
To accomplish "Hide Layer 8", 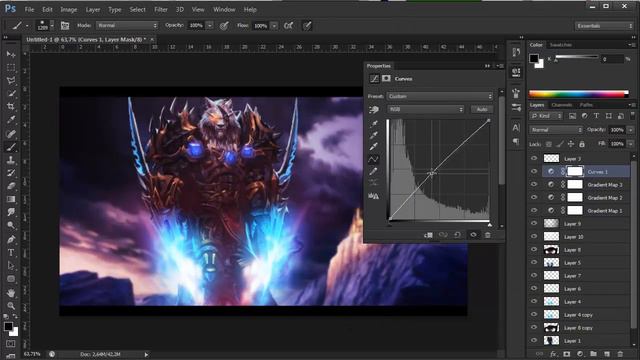I will (x=534, y=249).
